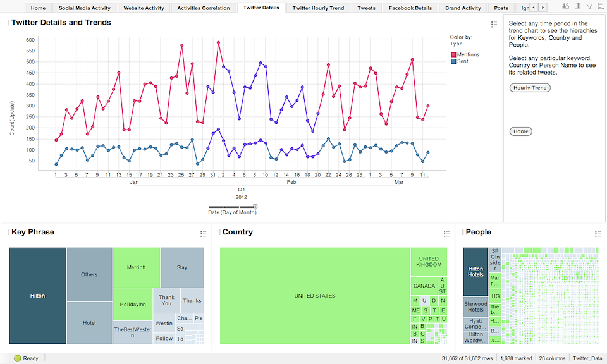
Task: Click the Date hierarchy slider handle
Action: point(255,207)
